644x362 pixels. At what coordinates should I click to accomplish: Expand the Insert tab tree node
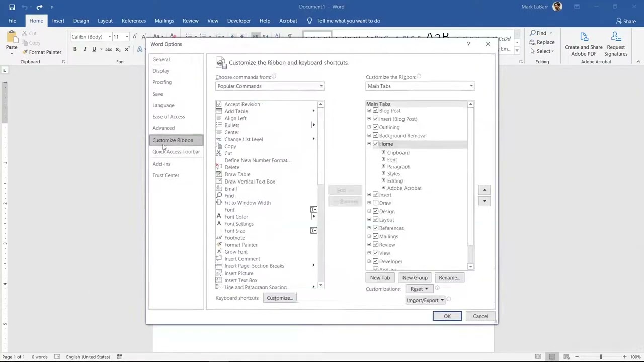pos(369,195)
